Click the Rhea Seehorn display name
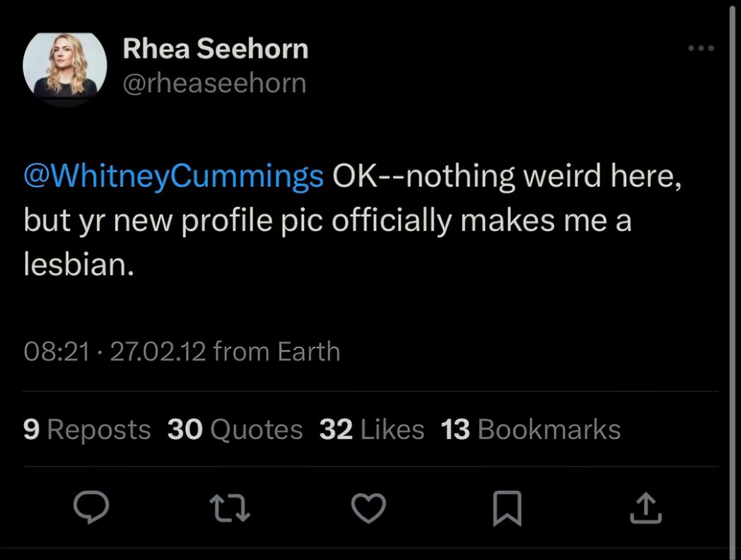This screenshot has width=741, height=560. click(215, 49)
